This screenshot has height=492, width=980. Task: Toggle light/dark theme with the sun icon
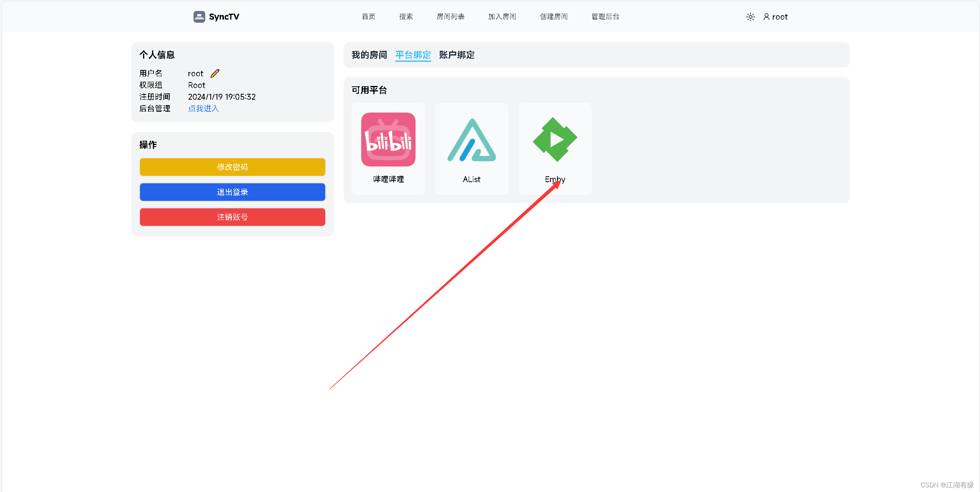750,17
